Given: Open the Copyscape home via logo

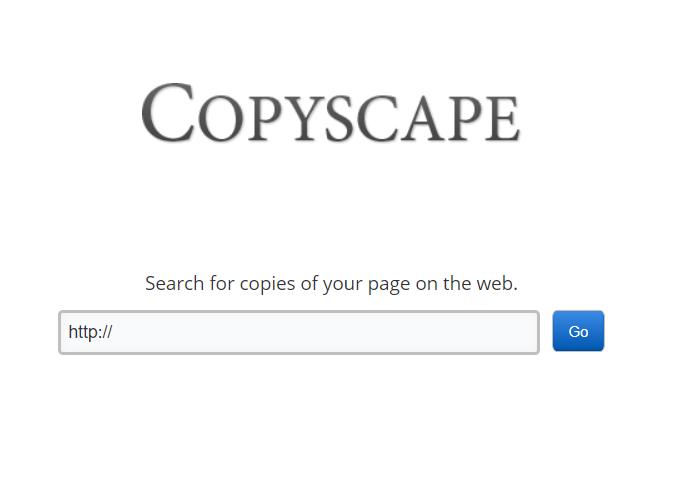Looking at the screenshot, I should click(x=331, y=113).
